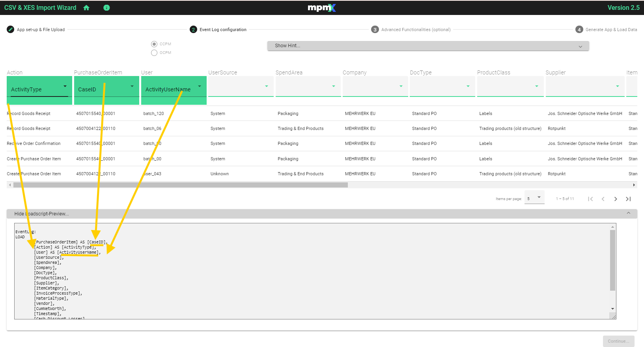Open the Company column mapping dropdown

click(375, 87)
